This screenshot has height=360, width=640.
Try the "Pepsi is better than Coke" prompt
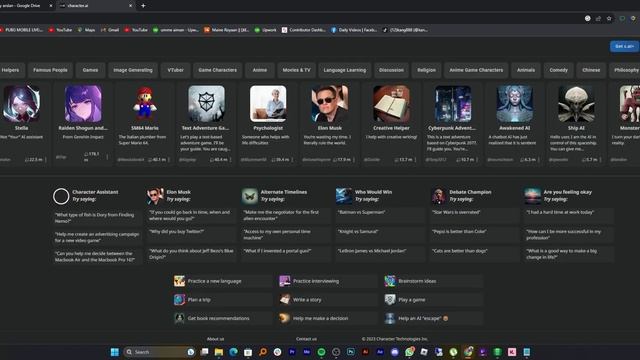(474, 234)
